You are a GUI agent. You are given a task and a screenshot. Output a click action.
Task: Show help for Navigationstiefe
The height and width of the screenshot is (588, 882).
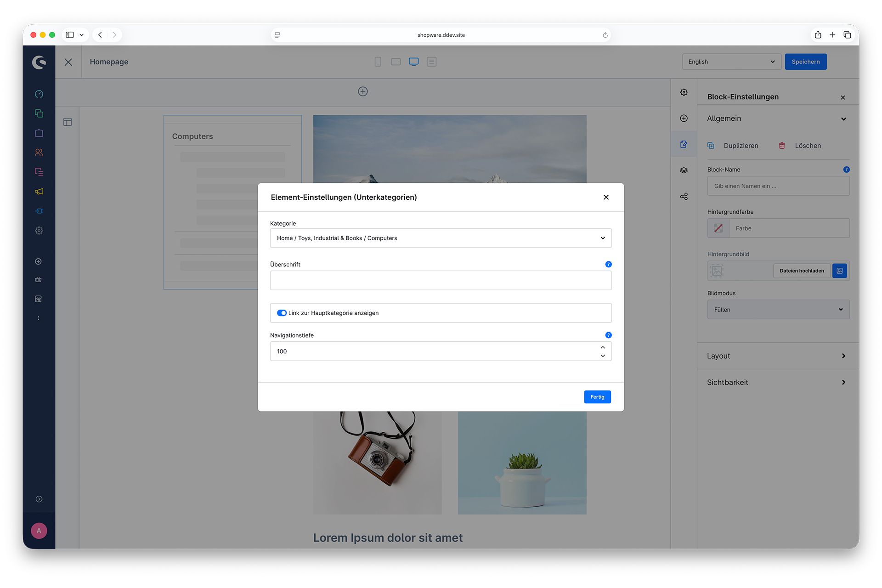click(x=609, y=335)
